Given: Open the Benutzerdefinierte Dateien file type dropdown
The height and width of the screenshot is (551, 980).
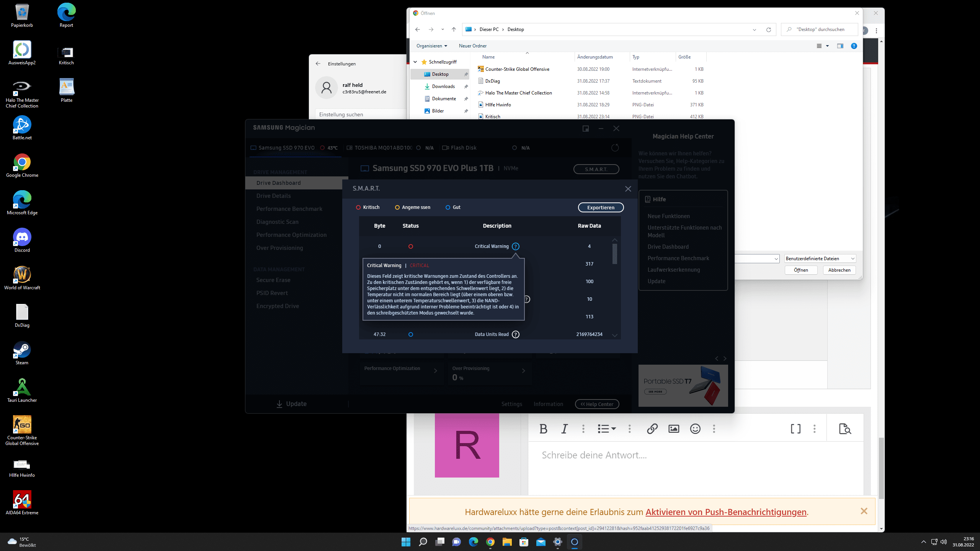Looking at the screenshot, I should [x=820, y=259].
